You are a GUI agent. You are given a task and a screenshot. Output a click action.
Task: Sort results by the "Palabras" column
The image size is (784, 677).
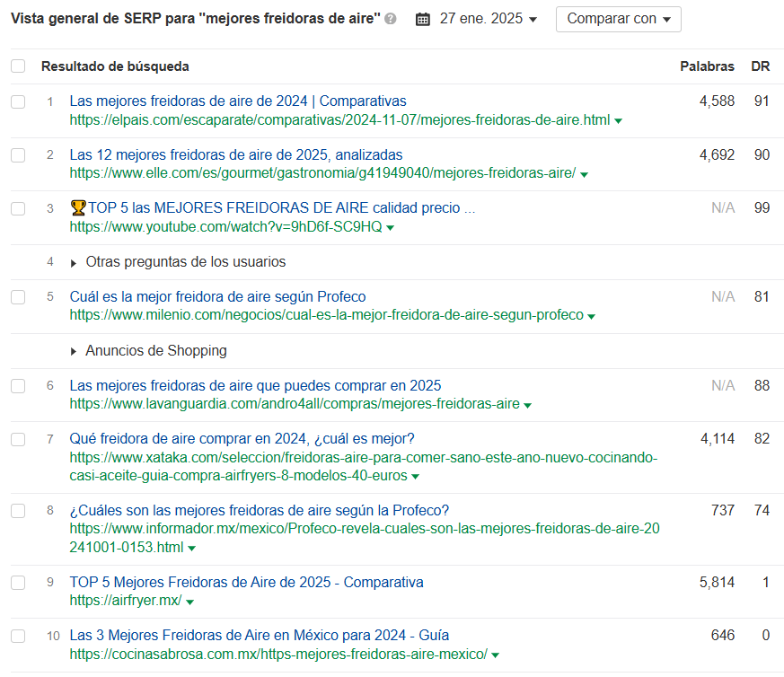(x=708, y=66)
